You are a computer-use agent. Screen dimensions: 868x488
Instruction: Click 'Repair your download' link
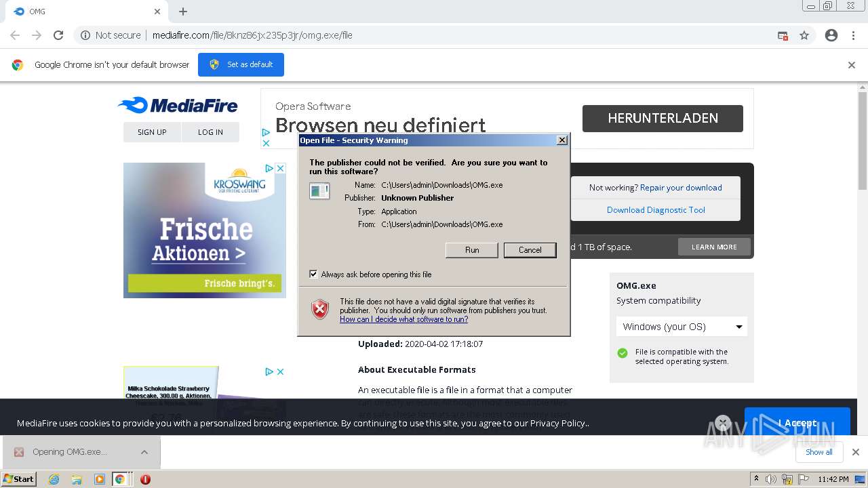point(681,188)
